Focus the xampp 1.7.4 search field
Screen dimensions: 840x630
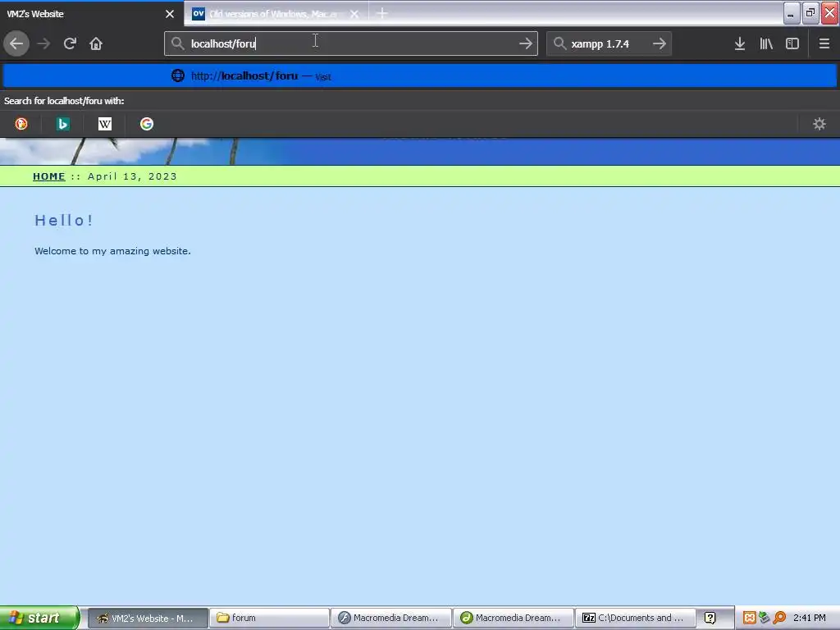(609, 43)
